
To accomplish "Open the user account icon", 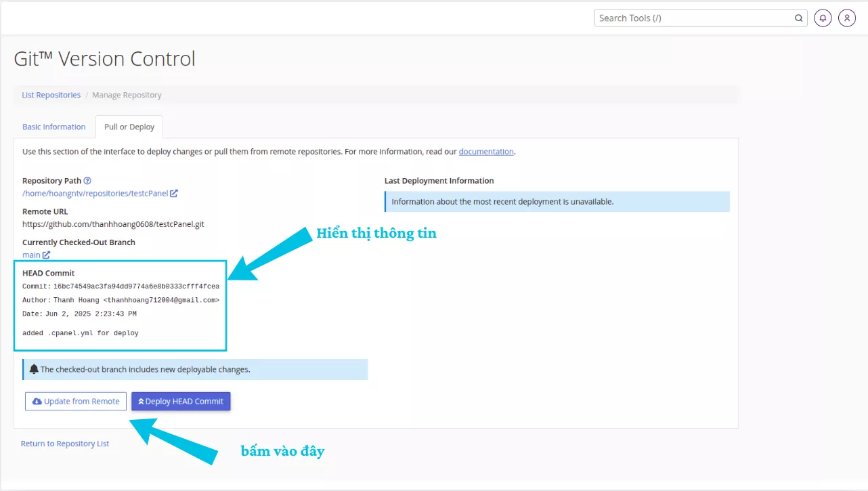I will [x=847, y=18].
